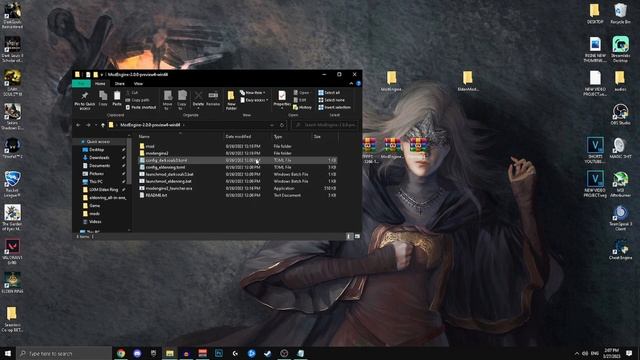This screenshot has height=360, width=640.
Task: Go up one folder level
Action: [103, 125]
